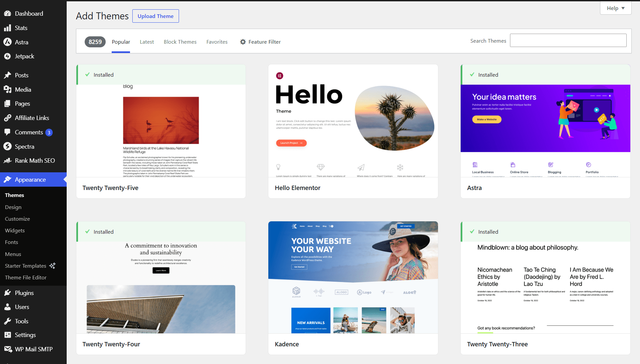Click the Jetpack lightning icon
Image resolution: width=640 pixels, height=364 pixels.
coord(7,56)
